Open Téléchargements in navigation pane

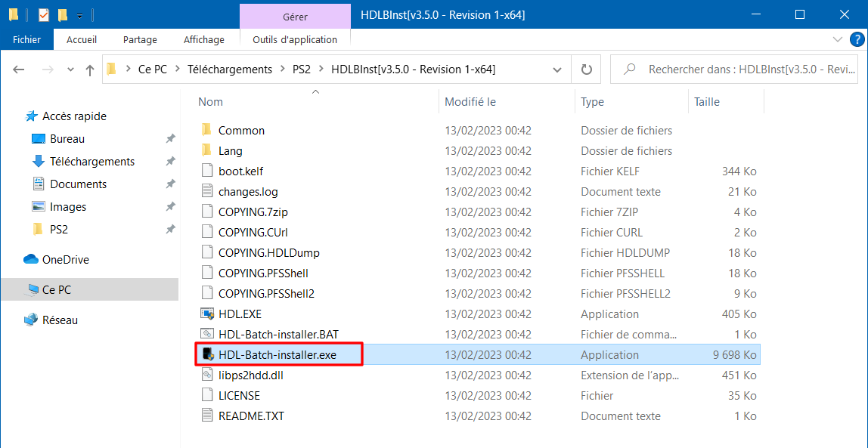coord(92,162)
